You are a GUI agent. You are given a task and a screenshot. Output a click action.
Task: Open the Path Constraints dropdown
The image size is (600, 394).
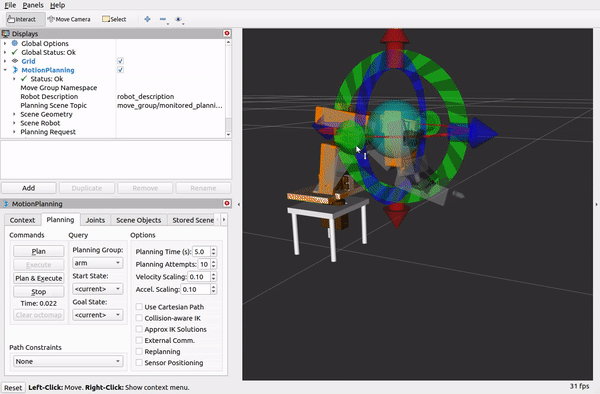coord(68,361)
